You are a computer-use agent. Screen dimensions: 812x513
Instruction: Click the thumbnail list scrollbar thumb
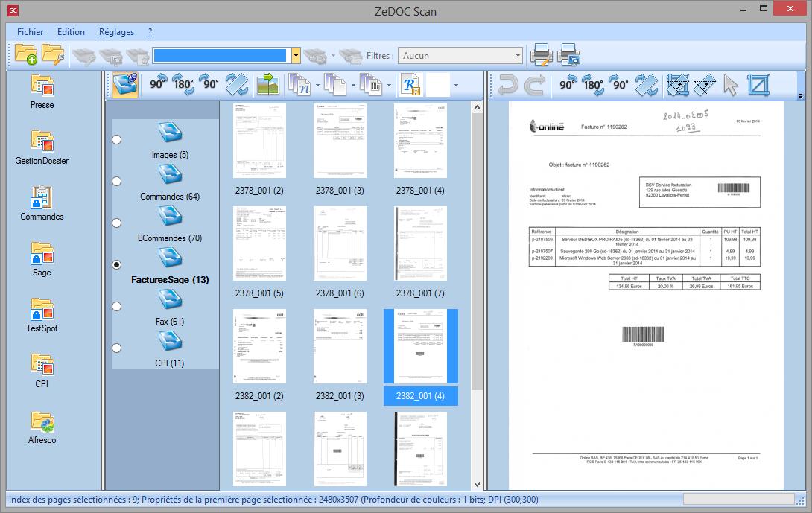(477, 252)
